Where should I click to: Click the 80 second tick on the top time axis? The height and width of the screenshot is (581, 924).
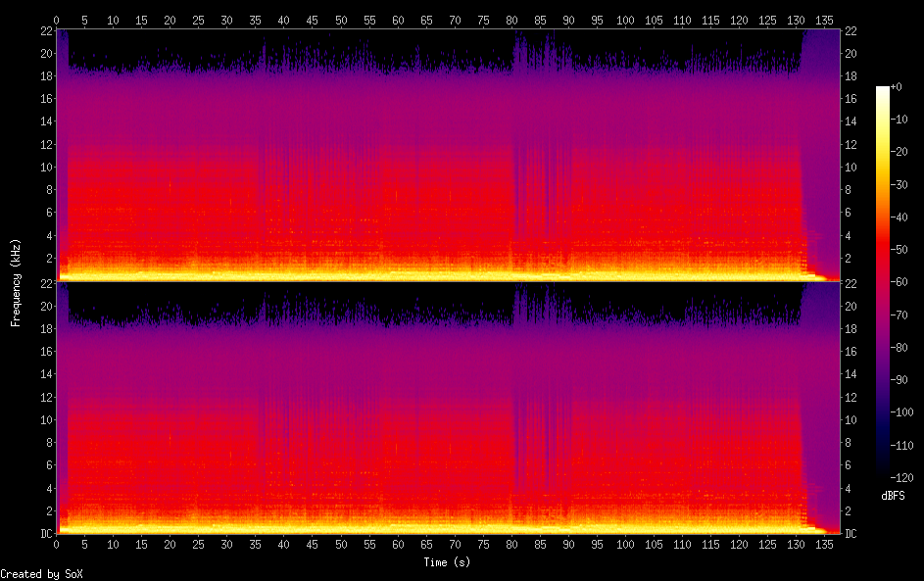point(511,20)
